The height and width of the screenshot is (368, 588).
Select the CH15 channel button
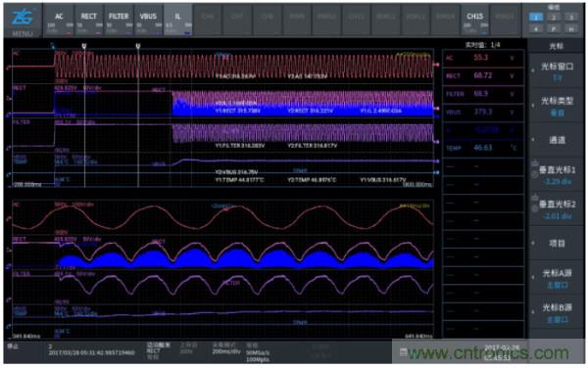474,21
